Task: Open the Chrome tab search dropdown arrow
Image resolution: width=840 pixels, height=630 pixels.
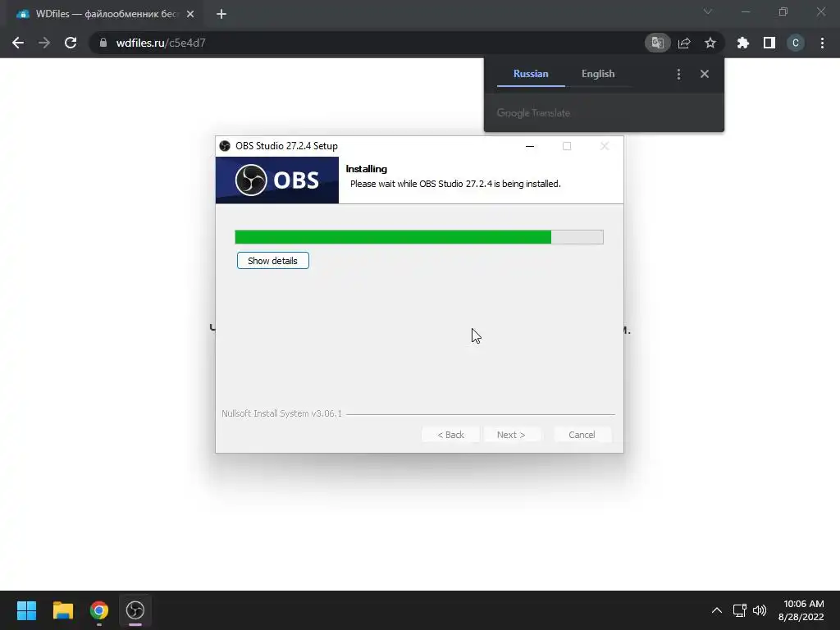Action: (708, 11)
